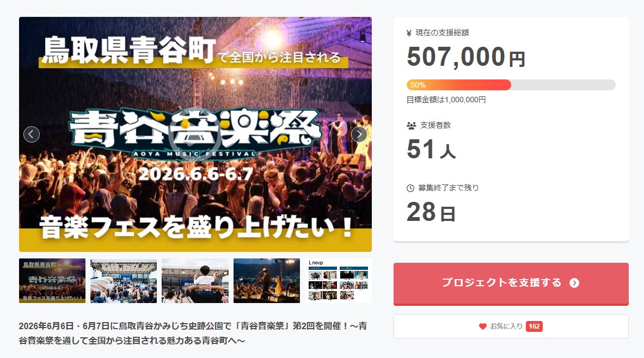This screenshot has width=644, height=358.
Task: Click the heart icon in favorites button
Action: pyautogui.click(x=482, y=326)
